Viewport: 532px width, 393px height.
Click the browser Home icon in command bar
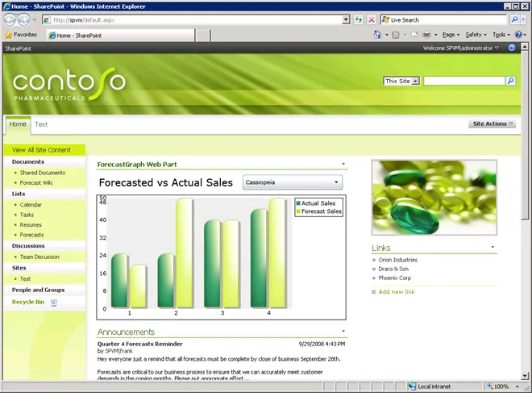click(x=378, y=36)
